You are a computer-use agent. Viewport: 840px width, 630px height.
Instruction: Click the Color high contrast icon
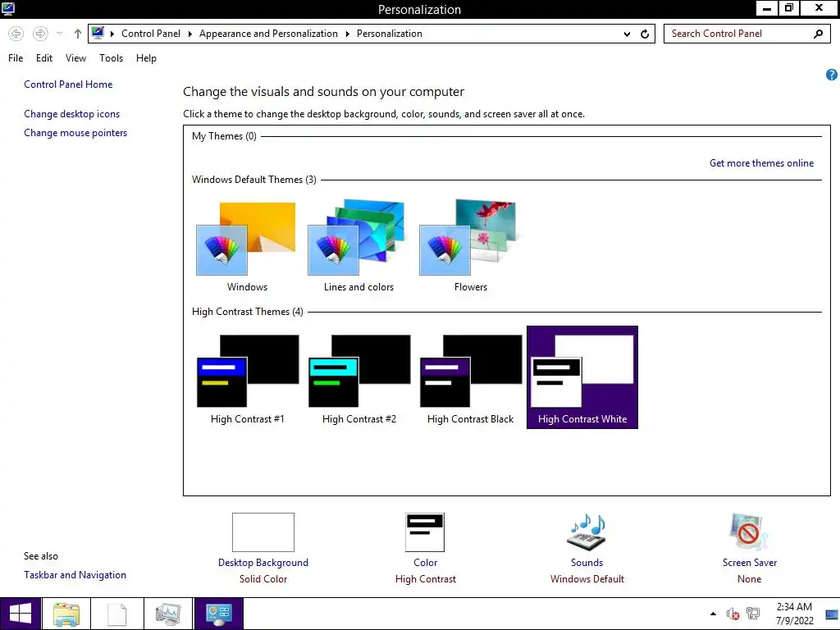click(x=425, y=532)
